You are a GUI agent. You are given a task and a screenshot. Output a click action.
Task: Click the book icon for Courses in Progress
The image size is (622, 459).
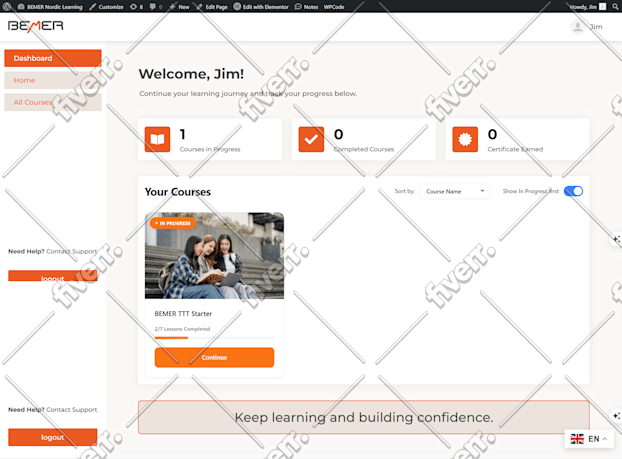click(157, 139)
